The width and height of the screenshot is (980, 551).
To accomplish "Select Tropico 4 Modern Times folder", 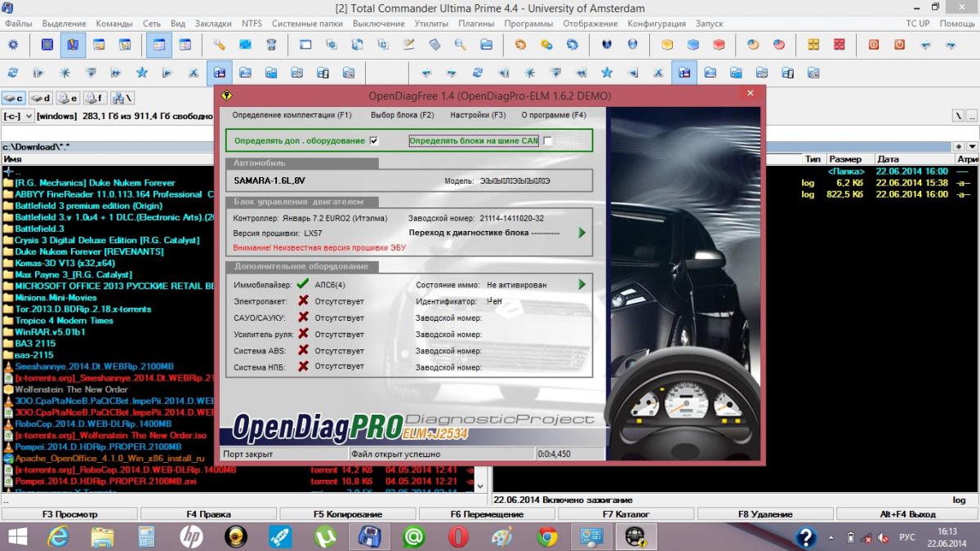I will point(64,321).
